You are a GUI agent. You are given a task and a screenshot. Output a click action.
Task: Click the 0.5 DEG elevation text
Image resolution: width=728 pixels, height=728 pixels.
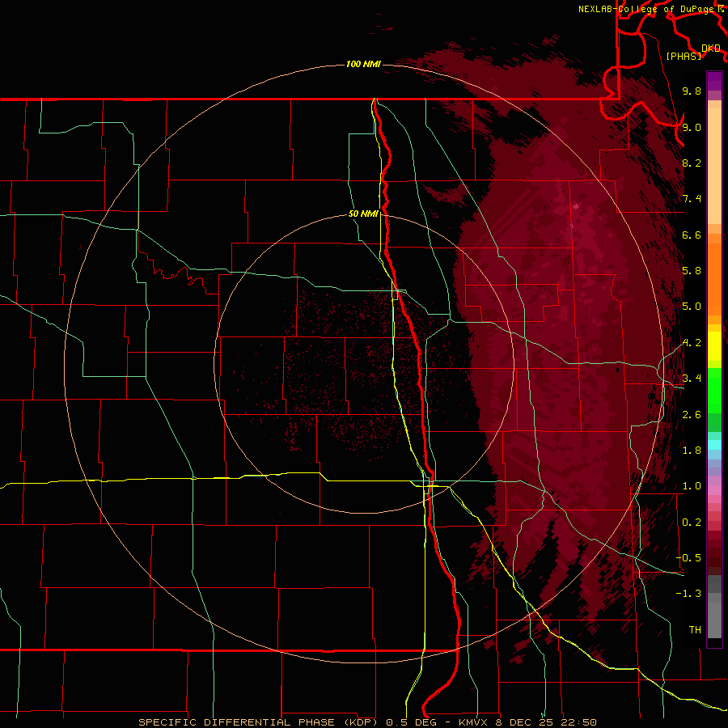click(x=412, y=722)
